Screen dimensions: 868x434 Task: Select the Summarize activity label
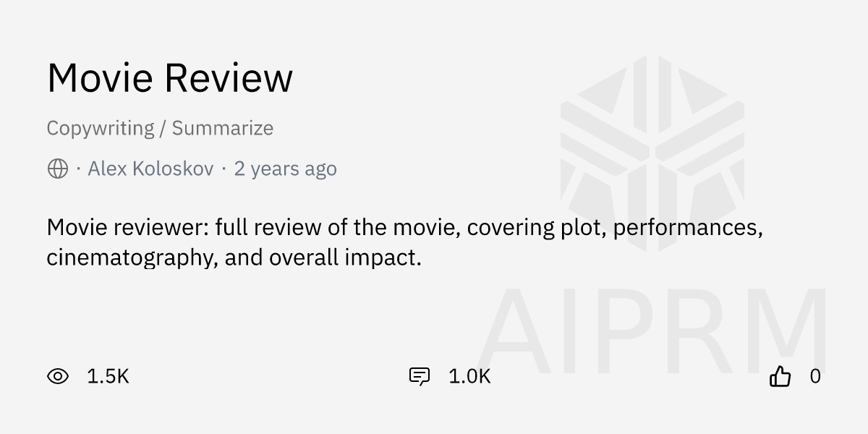pyautogui.click(x=223, y=128)
